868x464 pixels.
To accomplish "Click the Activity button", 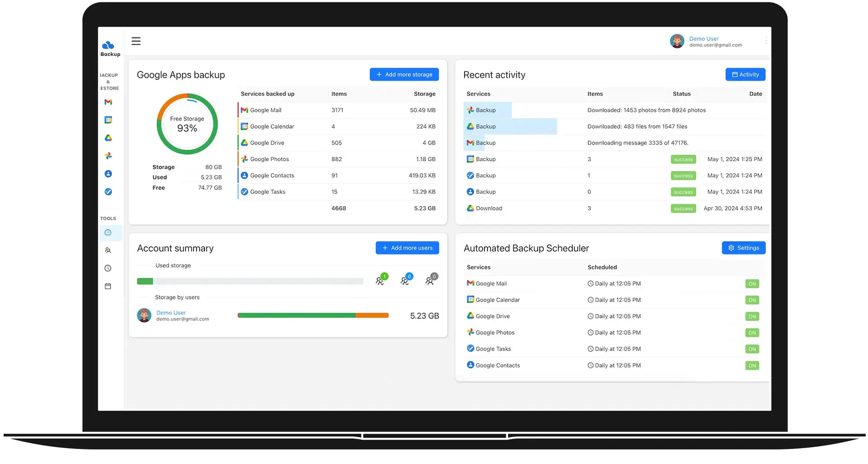I will coord(745,75).
